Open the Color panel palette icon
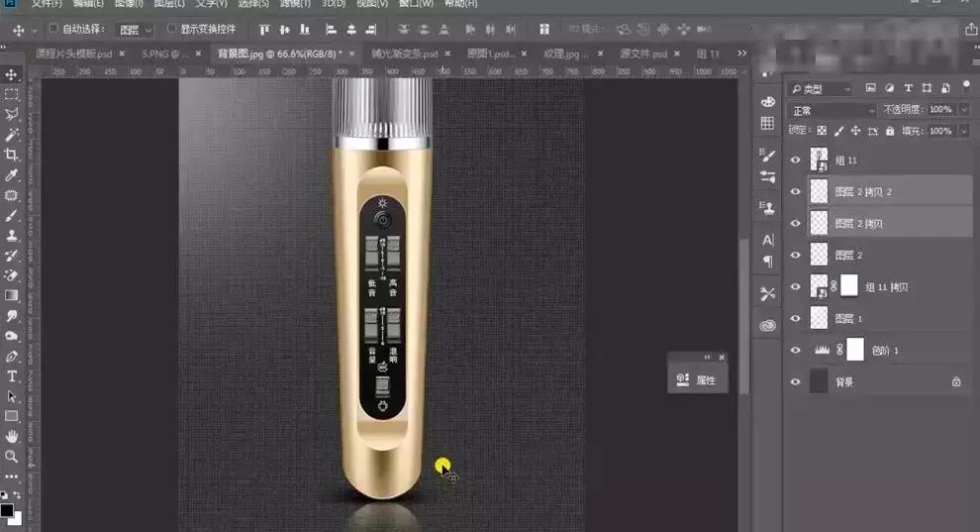 (x=767, y=102)
